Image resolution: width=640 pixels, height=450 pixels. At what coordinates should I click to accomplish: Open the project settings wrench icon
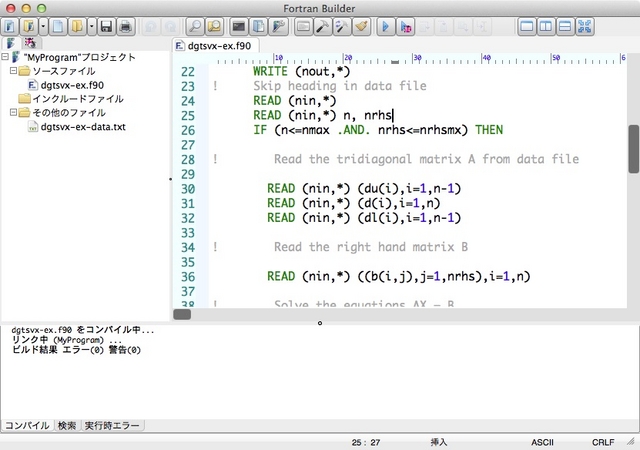(x=278, y=27)
